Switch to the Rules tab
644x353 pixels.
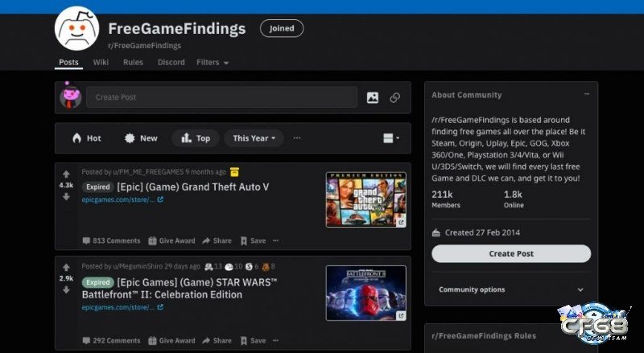[133, 63]
